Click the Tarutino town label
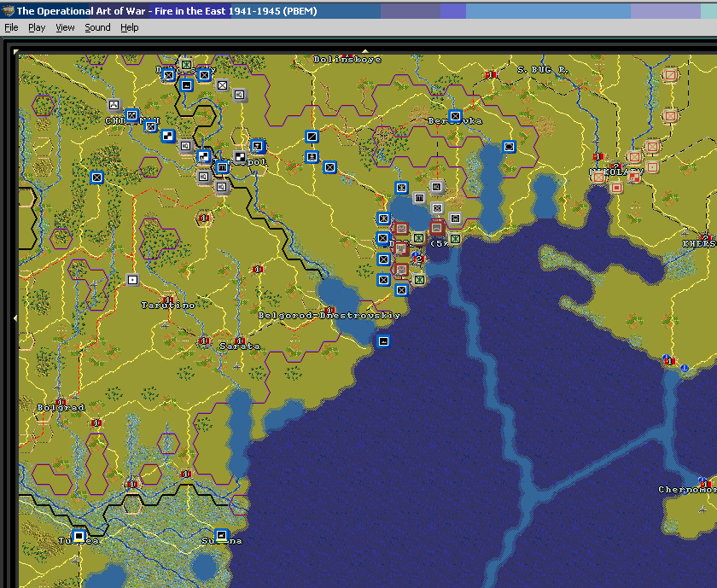 [x=168, y=306]
